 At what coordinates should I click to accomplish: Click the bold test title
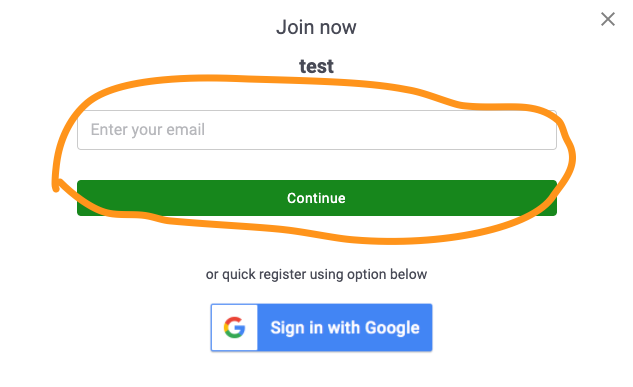click(x=316, y=66)
